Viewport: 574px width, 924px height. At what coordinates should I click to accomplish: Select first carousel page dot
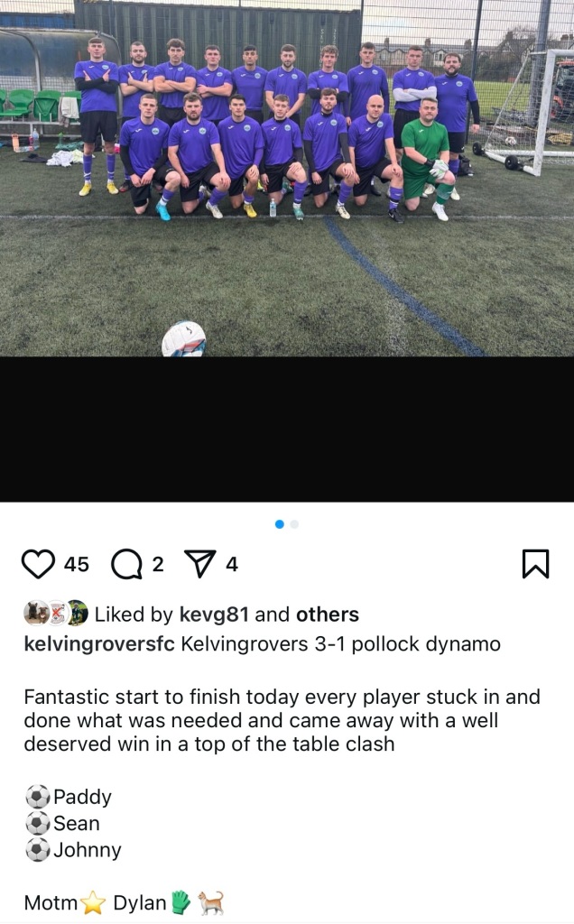280,524
